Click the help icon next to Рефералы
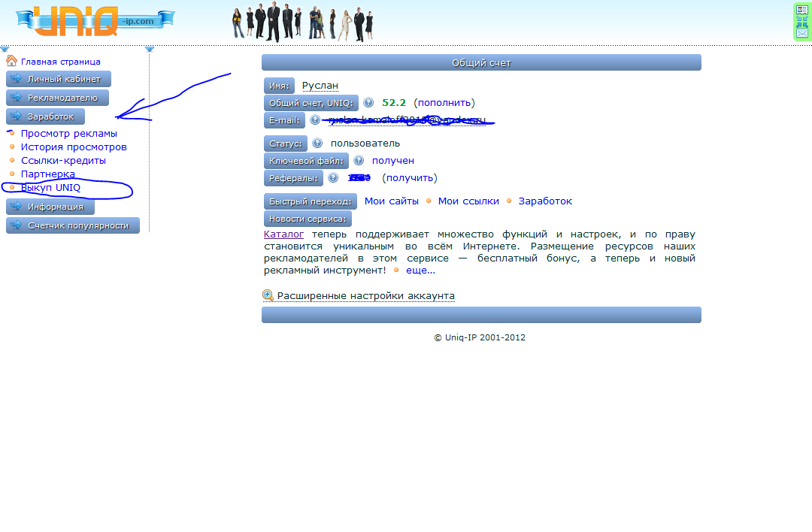The height and width of the screenshot is (532, 812). tap(333, 177)
